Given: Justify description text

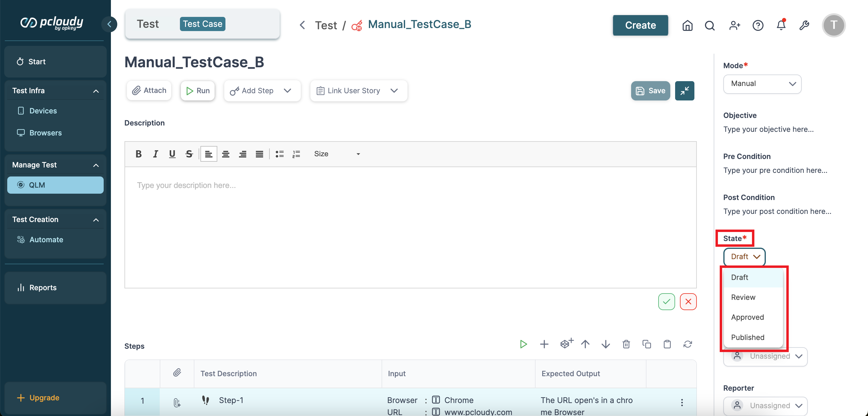Looking at the screenshot, I should click(259, 154).
